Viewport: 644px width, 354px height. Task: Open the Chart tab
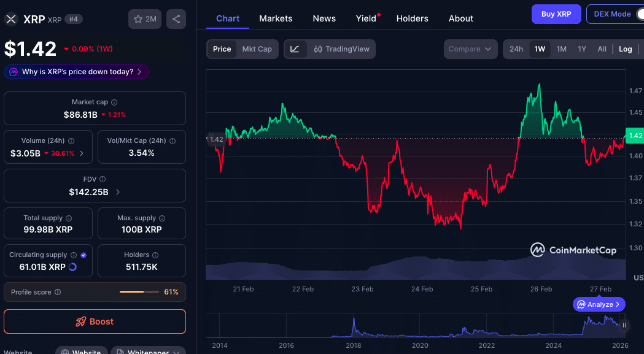228,18
